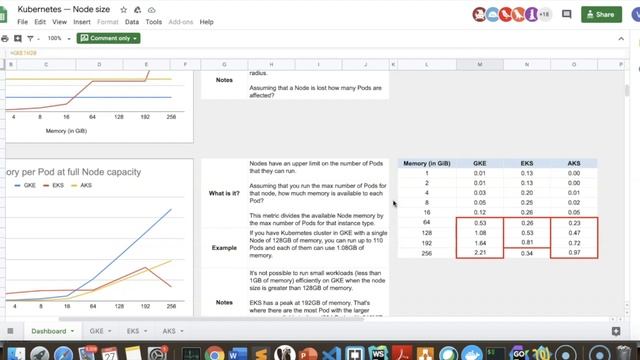Viewport: 640px width, 360px height.
Task: Open the EKS sheet tab menu arrow
Action: pos(146,331)
